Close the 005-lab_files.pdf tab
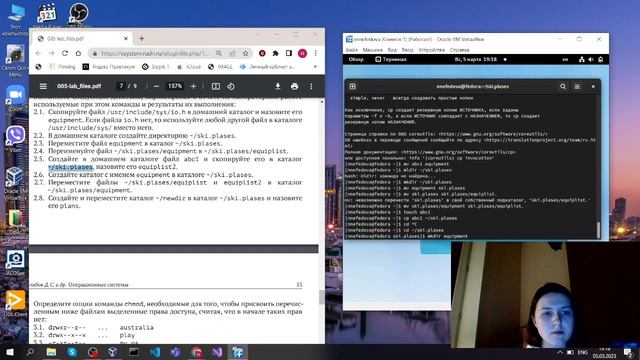Image resolution: width=640 pixels, height=360 pixels. (126, 38)
